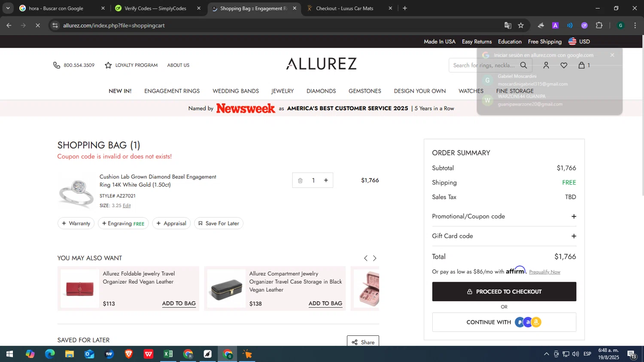Open the ring product thumbnail
Screen dimensions: 644x362
tap(76, 192)
